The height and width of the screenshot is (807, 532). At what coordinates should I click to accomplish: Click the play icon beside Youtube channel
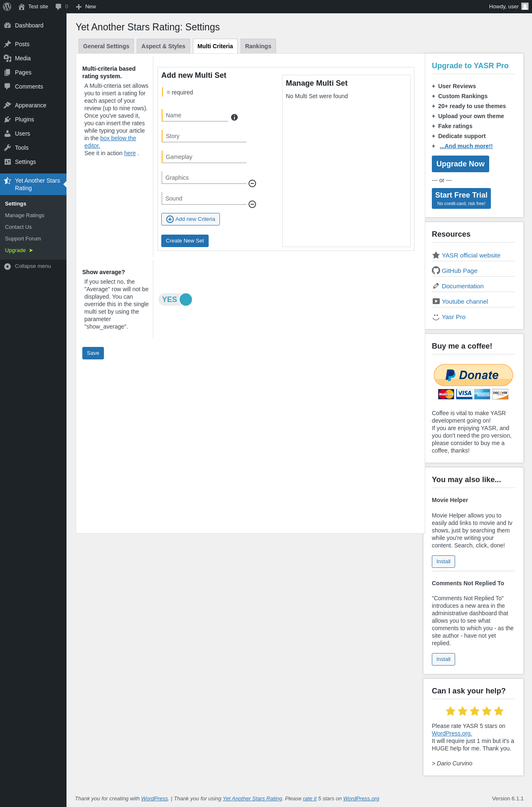[436, 301]
